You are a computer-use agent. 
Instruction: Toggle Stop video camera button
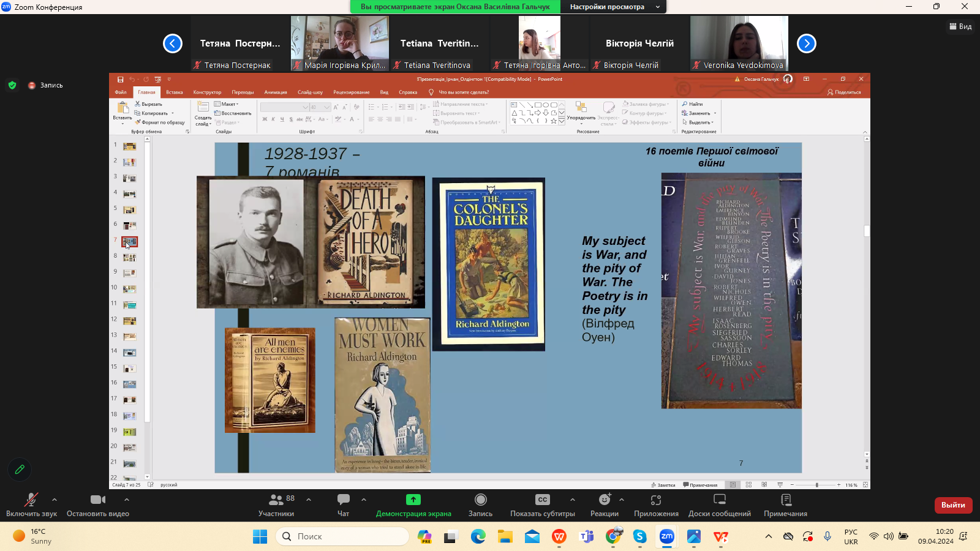(98, 500)
